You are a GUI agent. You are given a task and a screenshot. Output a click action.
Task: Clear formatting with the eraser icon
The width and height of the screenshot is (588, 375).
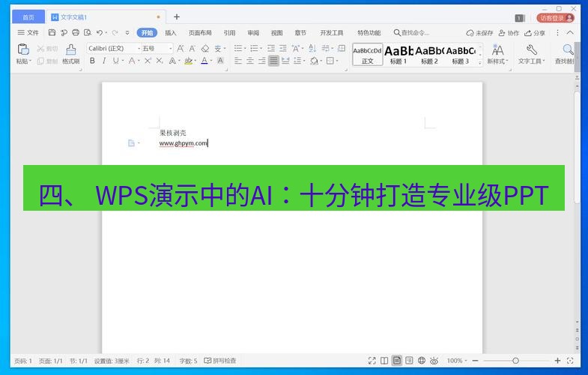click(205, 49)
